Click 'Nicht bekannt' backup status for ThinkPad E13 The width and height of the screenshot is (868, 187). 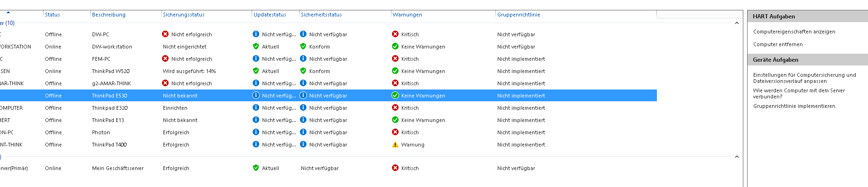coord(180,120)
